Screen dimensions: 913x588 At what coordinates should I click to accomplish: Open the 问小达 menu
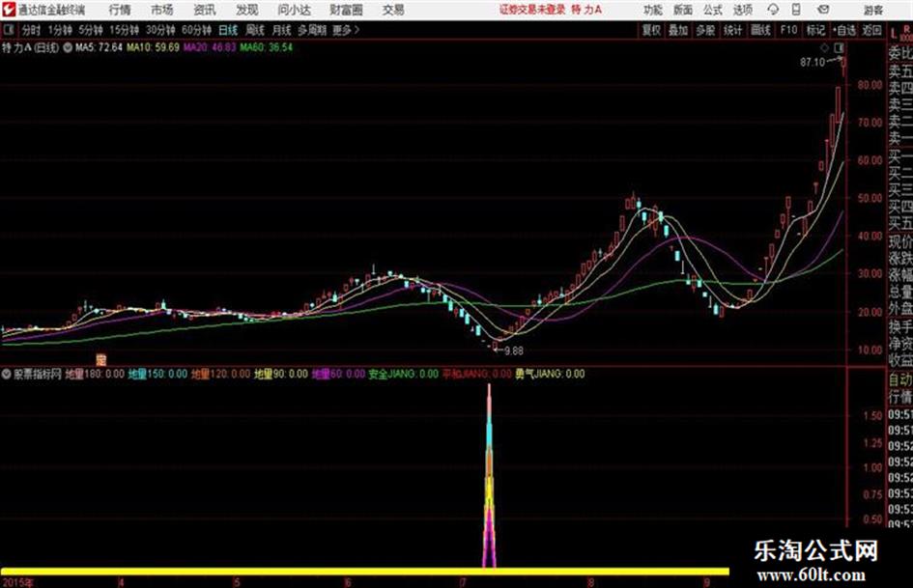click(x=294, y=10)
